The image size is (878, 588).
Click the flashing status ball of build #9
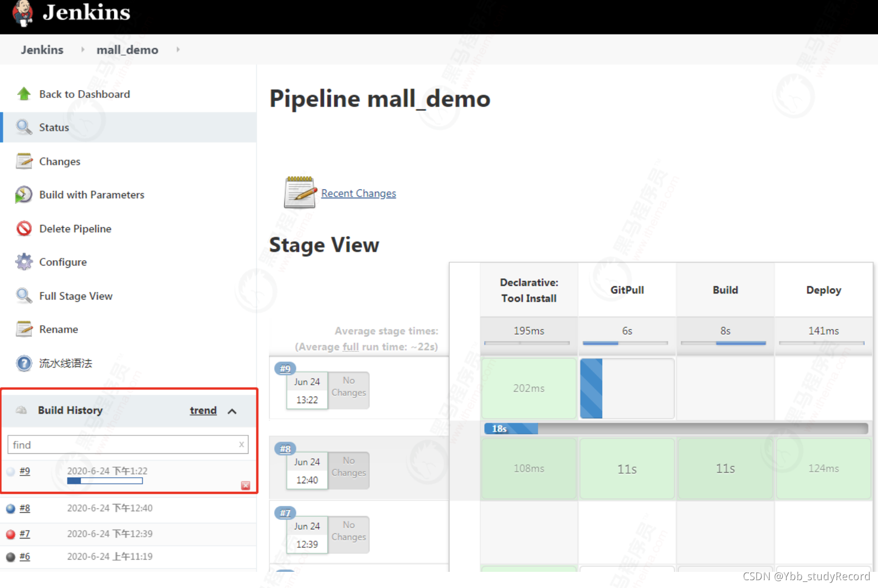click(11, 472)
